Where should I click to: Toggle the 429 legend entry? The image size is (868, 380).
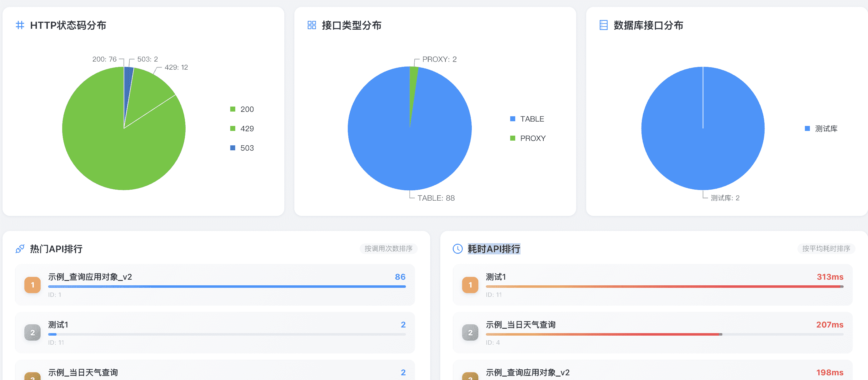click(x=242, y=128)
